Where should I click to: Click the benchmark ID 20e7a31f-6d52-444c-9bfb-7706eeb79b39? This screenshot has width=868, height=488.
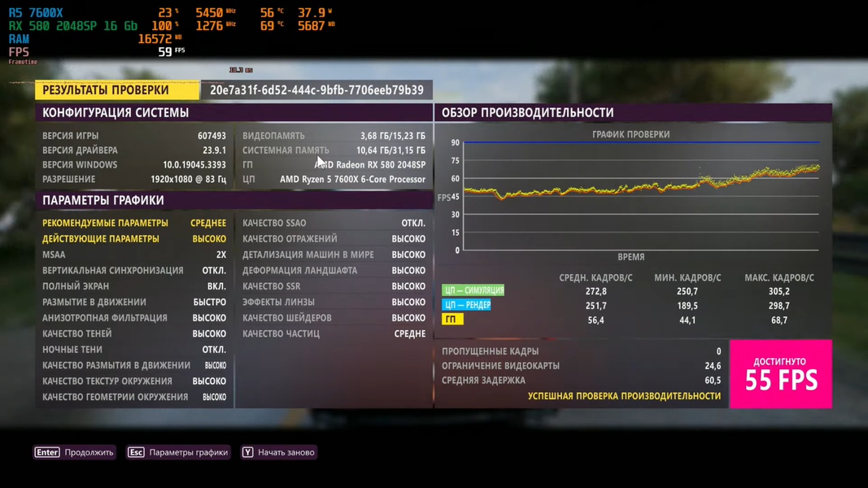316,89
